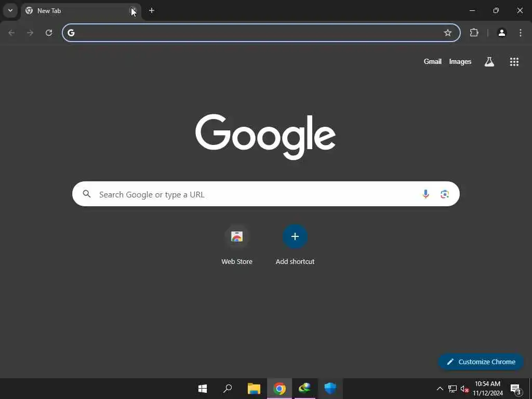Minimize the Chrome window
The image size is (532, 399).
pos(472,10)
